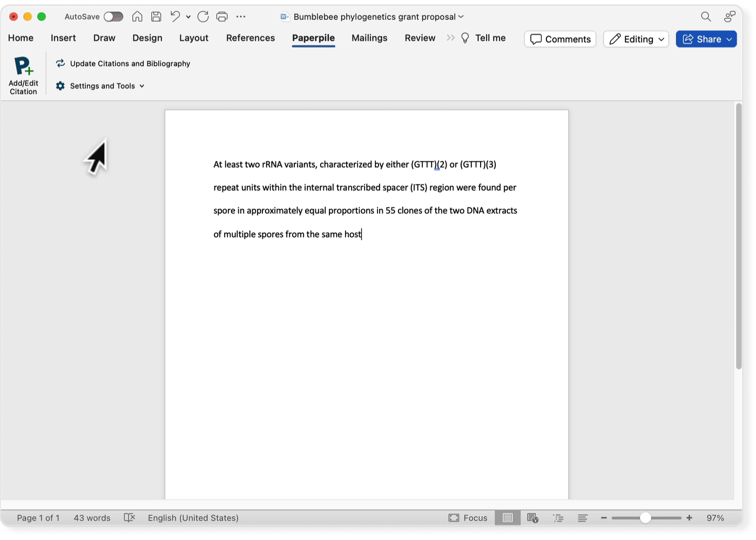Switch to the References ribbon tab
756x540 pixels.
pyautogui.click(x=250, y=38)
